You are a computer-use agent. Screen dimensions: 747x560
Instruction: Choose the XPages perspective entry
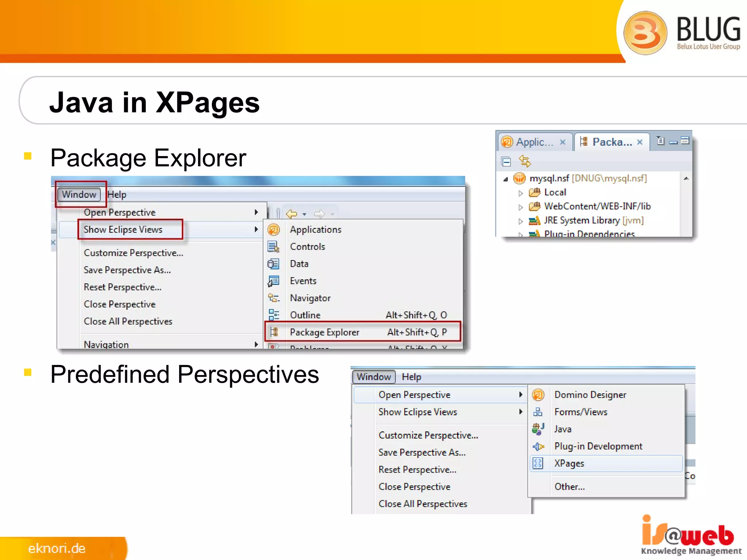click(606, 463)
